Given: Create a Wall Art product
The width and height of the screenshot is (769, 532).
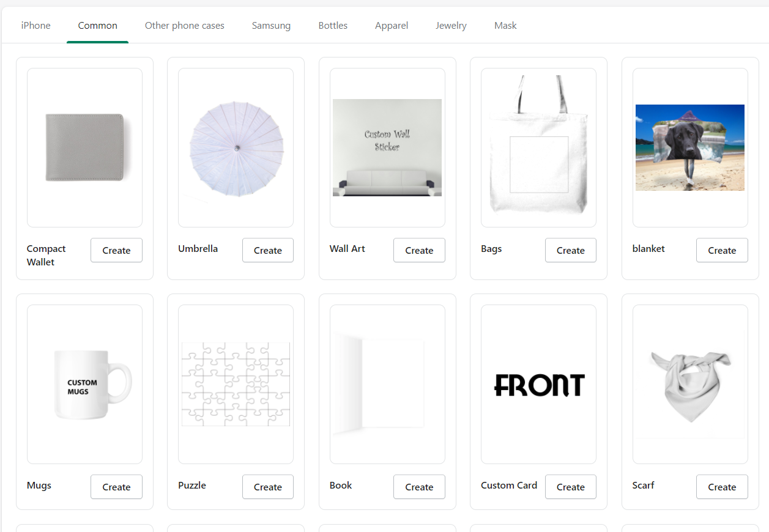Looking at the screenshot, I should point(419,250).
